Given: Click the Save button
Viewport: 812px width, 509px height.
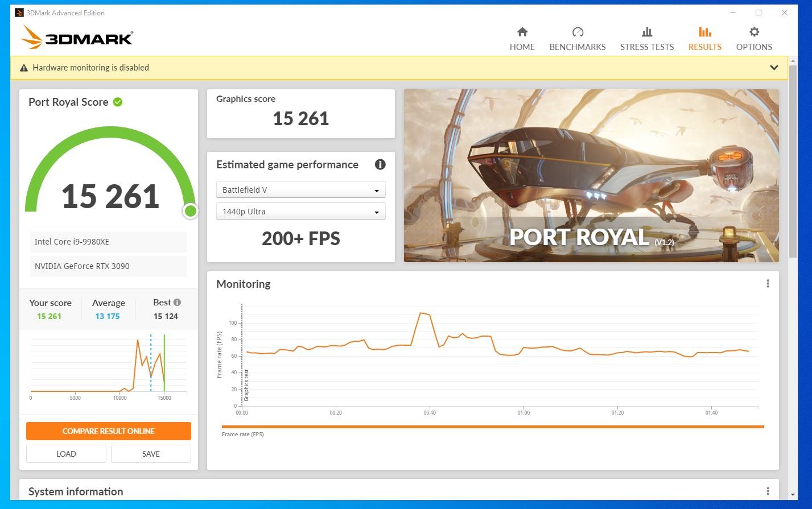Looking at the screenshot, I should (x=151, y=454).
